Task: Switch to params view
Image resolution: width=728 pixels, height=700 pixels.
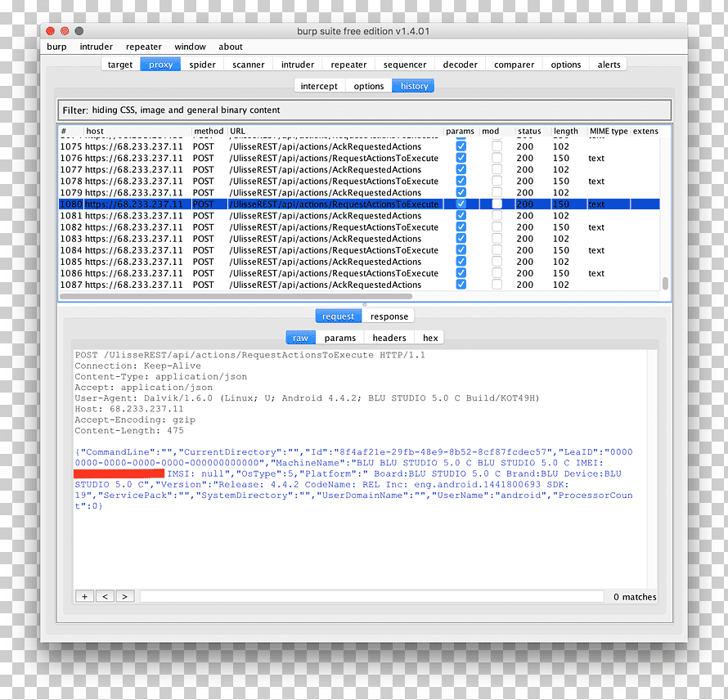Action: click(x=339, y=338)
